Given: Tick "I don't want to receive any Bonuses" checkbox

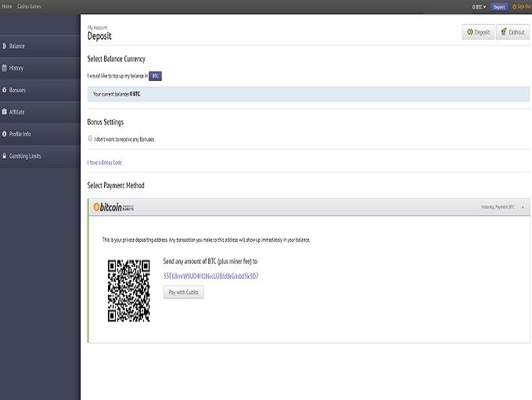Looking at the screenshot, I should tap(91, 139).
